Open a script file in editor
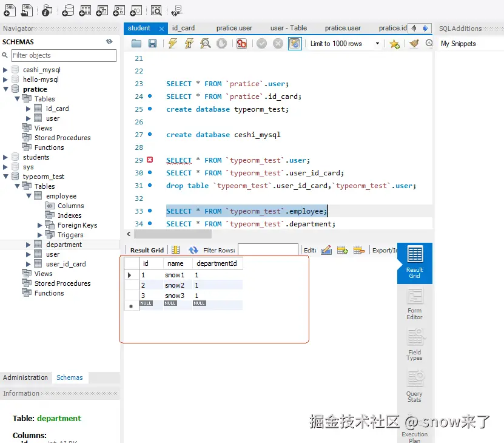 [136, 44]
